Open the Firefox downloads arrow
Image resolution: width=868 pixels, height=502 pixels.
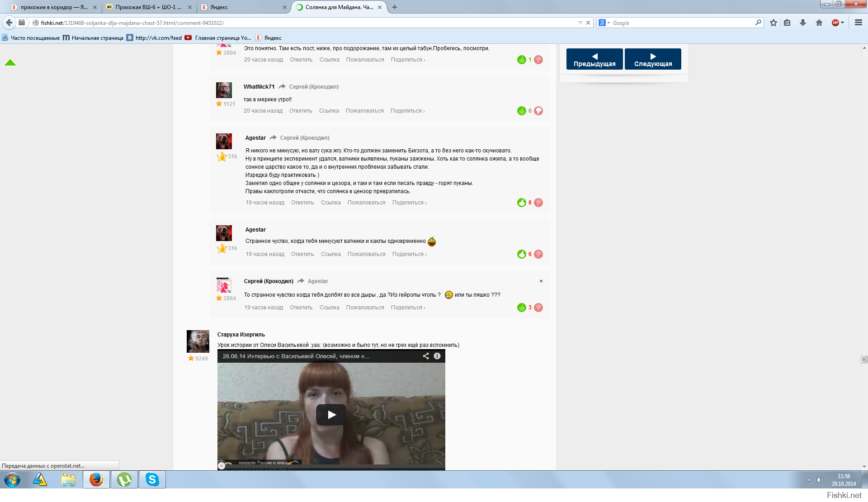click(x=803, y=23)
